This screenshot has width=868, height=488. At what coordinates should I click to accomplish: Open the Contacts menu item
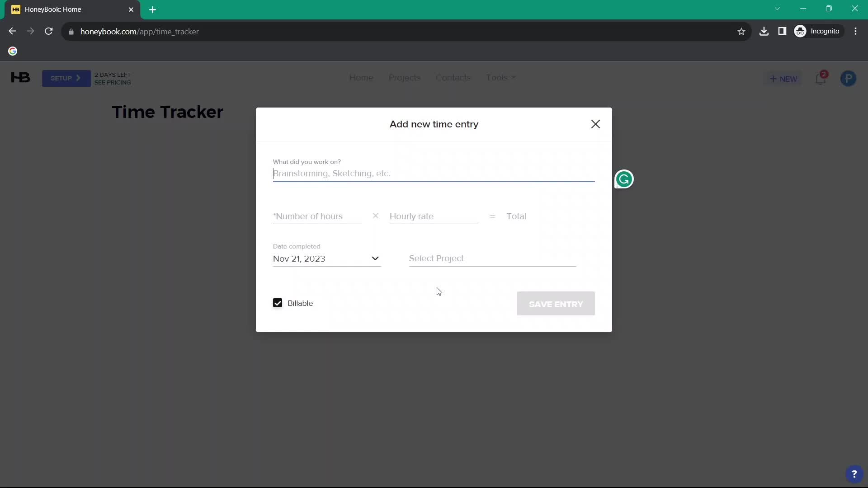tap(453, 78)
